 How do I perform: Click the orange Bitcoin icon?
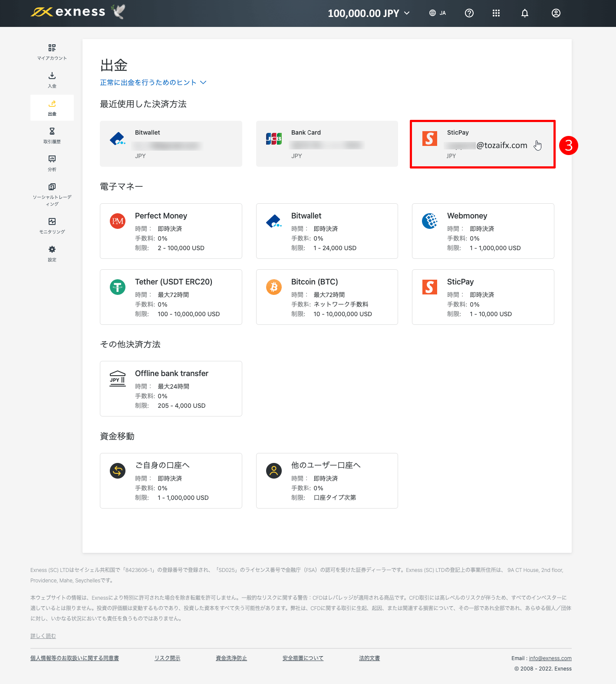pyautogui.click(x=274, y=287)
